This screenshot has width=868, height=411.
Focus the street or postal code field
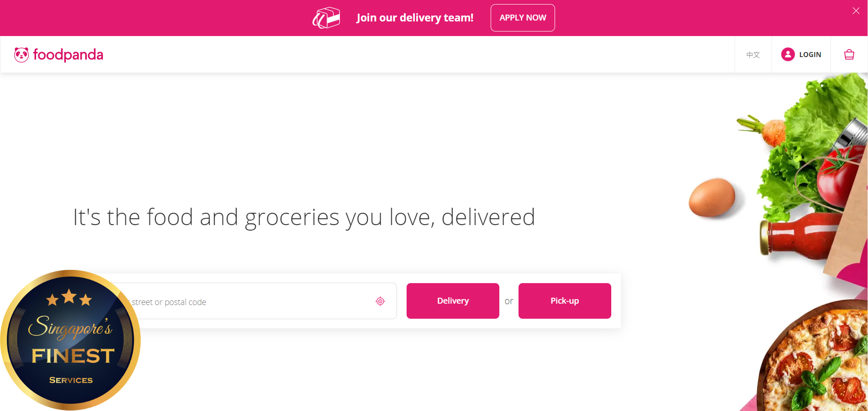(x=256, y=301)
